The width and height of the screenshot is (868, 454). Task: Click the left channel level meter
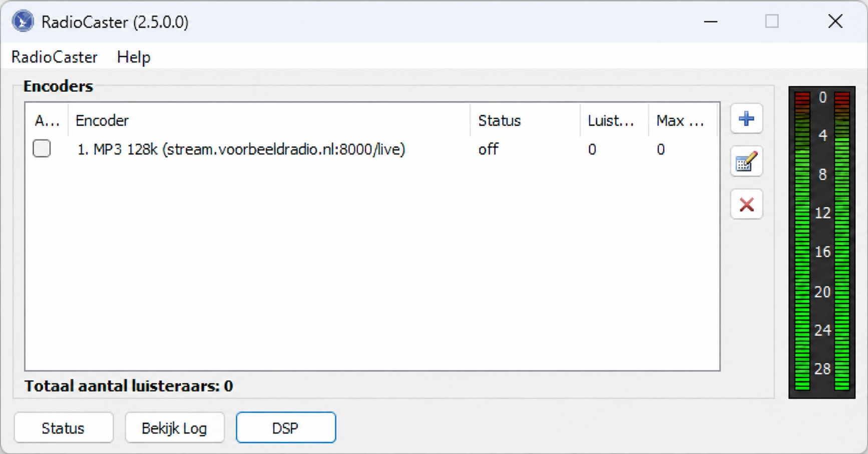coord(802,241)
